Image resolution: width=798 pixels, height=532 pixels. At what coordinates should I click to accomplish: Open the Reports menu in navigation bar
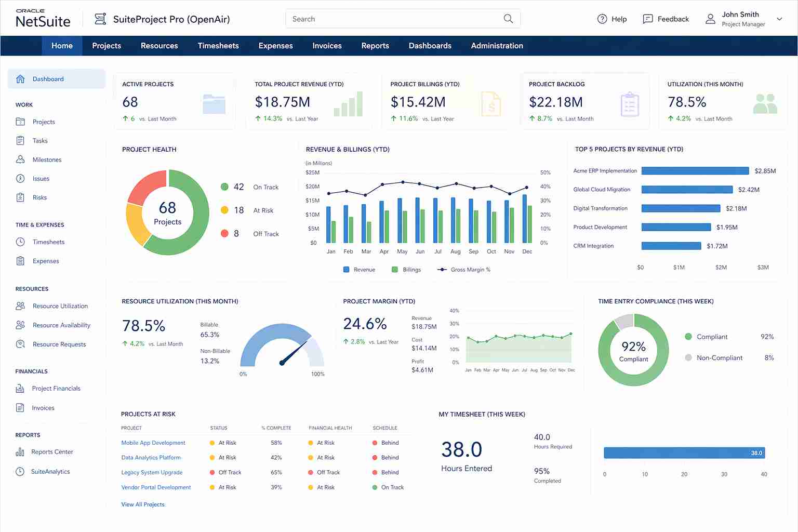pos(375,46)
